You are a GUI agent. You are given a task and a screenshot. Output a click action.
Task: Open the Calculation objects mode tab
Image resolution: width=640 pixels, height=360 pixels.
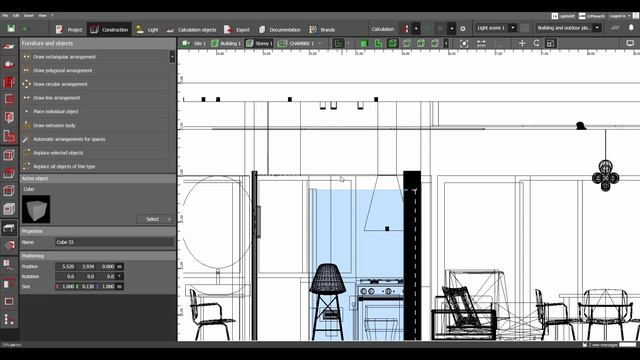tap(191, 29)
